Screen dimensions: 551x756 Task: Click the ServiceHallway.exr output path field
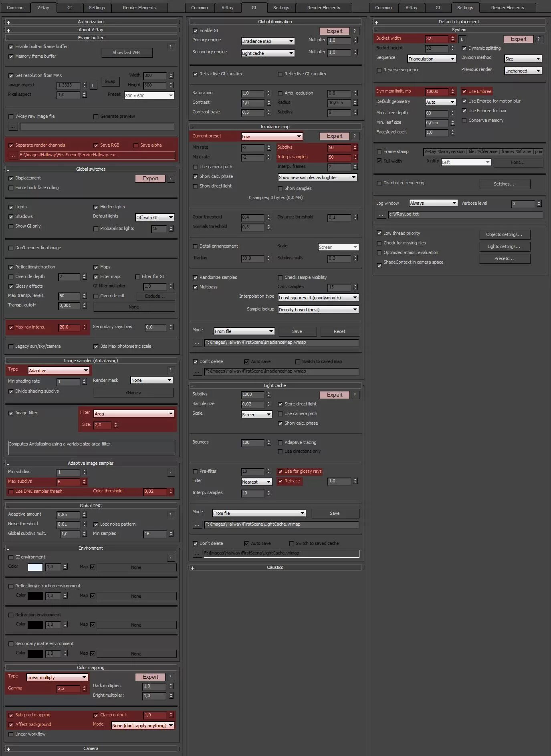click(97, 155)
